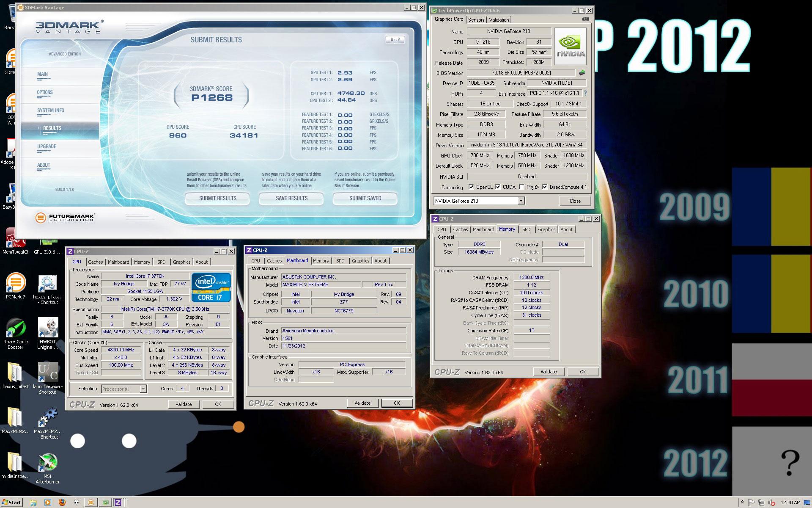Open Windows Media Player in quick launch
The height and width of the screenshot is (508, 812).
click(x=47, y=502)
